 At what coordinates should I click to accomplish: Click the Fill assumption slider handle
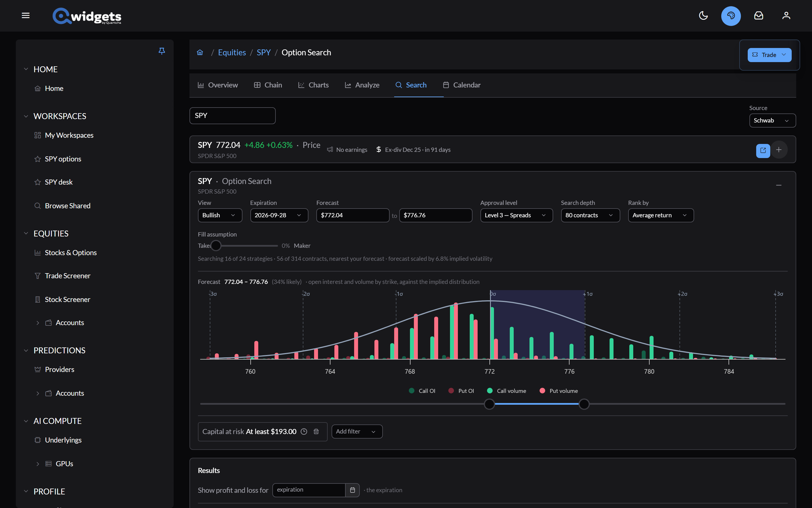coord(216,246)
